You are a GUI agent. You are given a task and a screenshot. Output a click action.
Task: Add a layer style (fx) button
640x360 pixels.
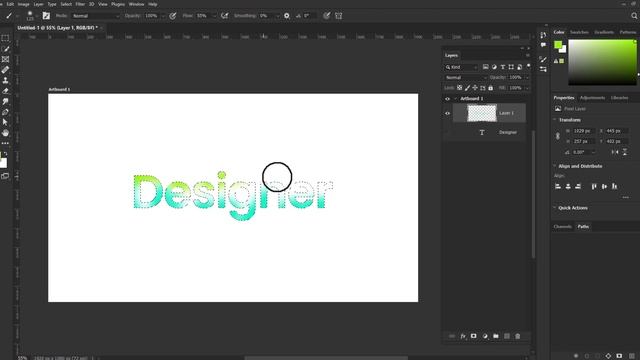[x=463, y=336]
